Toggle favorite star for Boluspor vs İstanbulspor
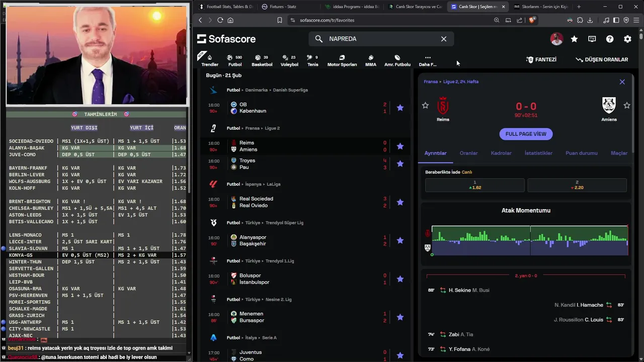 (400, 279)
